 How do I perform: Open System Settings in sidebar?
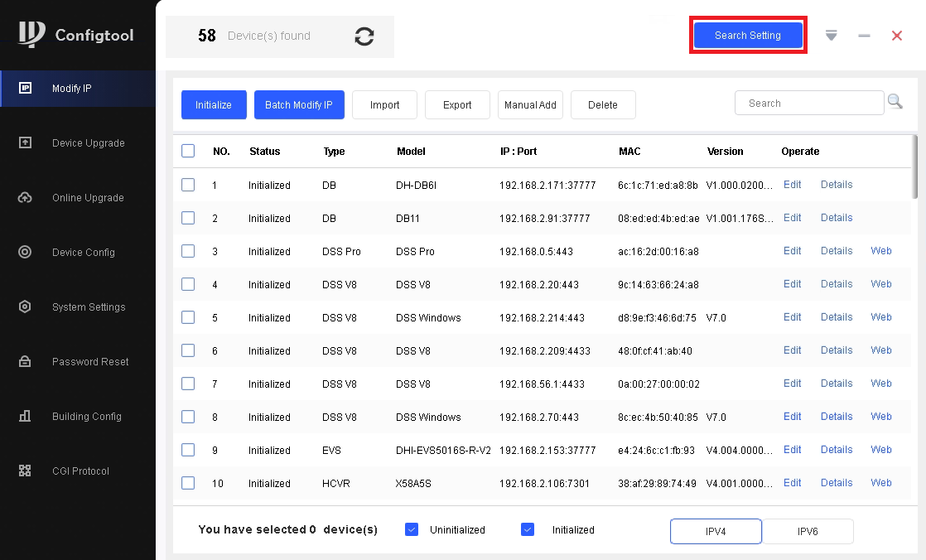tap(88, 307)
